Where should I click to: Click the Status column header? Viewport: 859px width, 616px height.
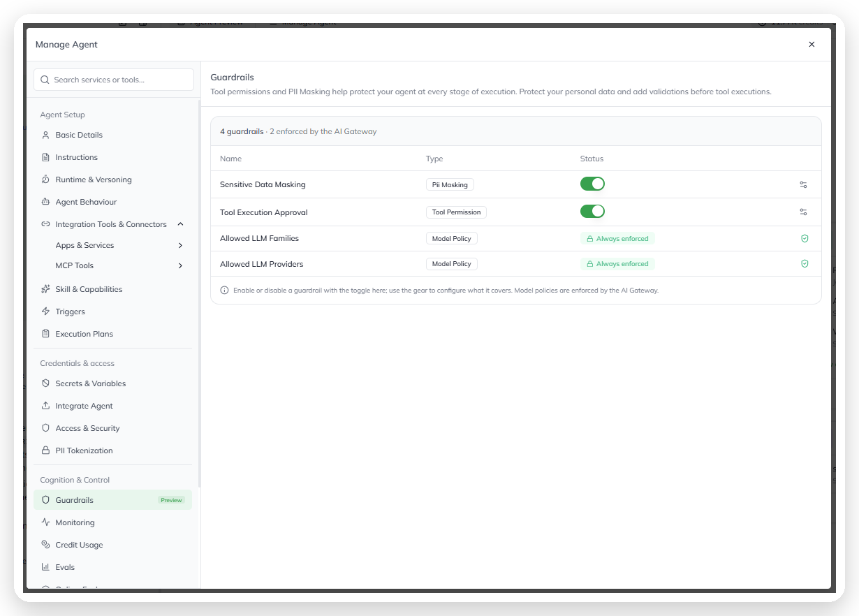(x=592, y=159)
